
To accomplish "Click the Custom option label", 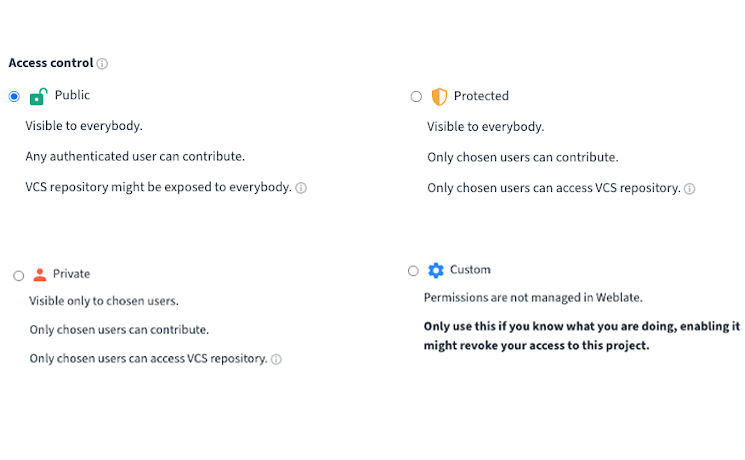I will 470,270.
